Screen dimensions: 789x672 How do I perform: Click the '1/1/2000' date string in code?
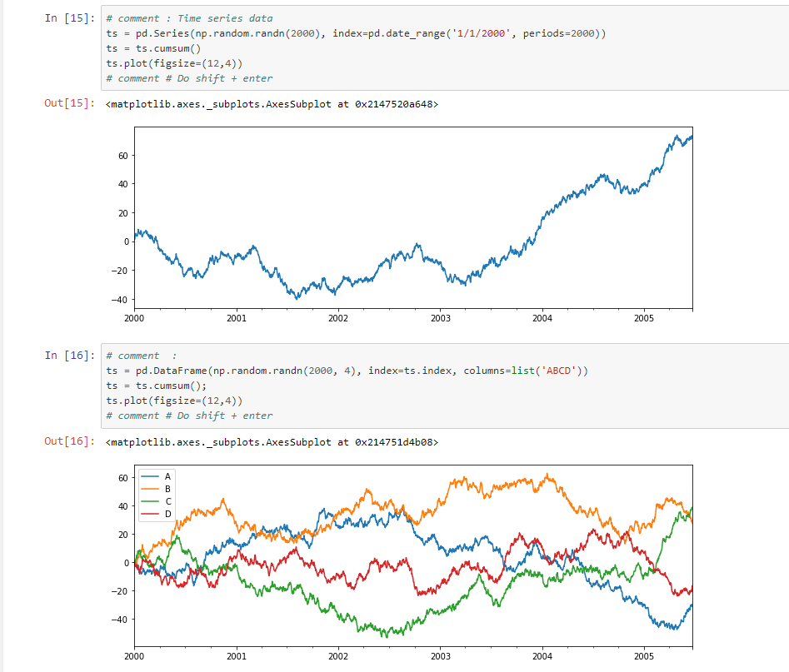(x=481, y=33)
